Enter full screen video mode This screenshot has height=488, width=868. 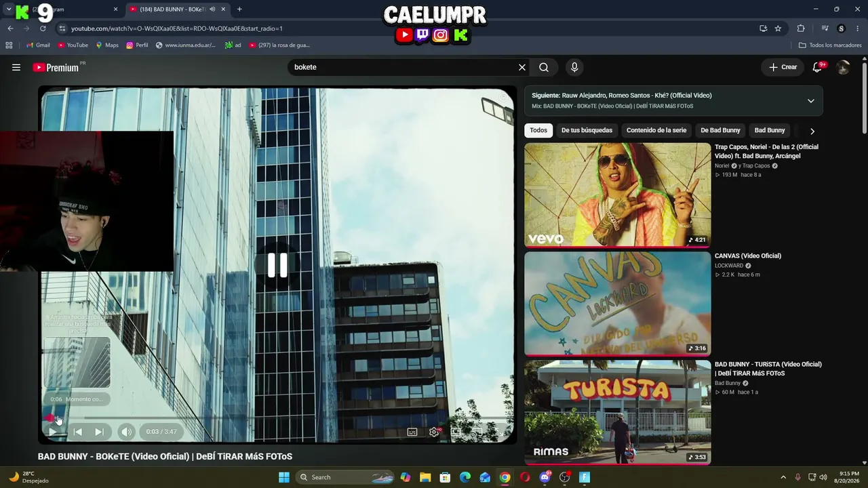[x=500, y=432]
